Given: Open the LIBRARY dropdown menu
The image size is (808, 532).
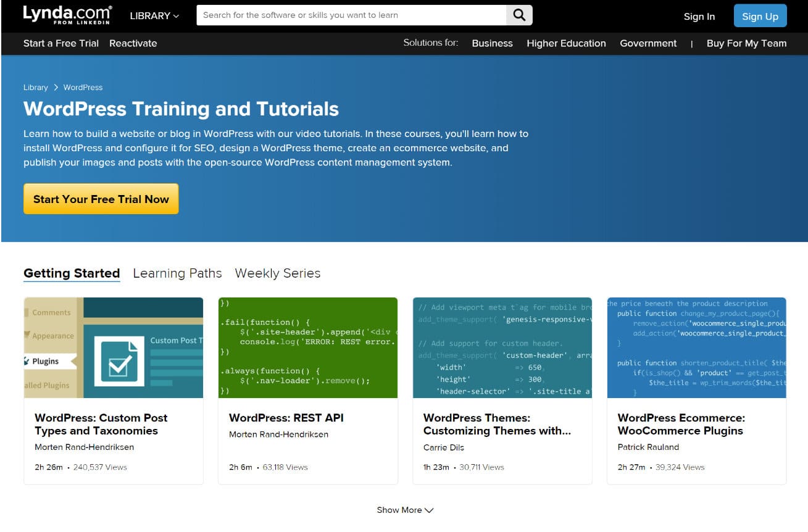Looking at the screenshot, I should [153, 16].
